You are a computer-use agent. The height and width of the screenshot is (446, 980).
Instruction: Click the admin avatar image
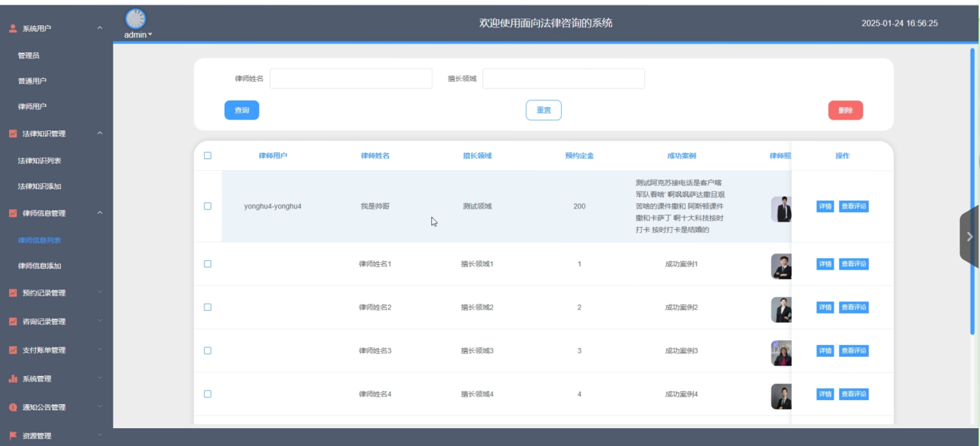point(136,19)
